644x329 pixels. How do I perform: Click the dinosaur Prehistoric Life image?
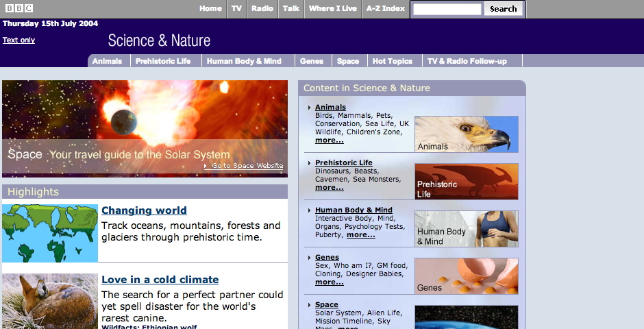[x=466, y=181]
